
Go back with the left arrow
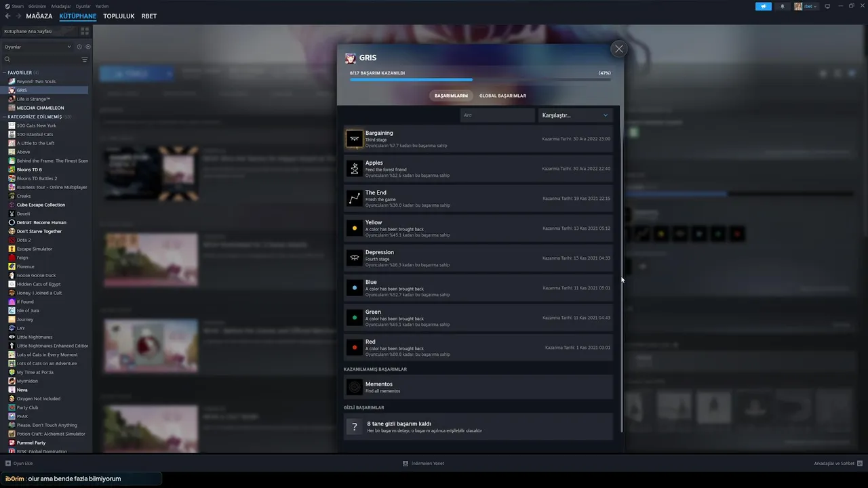tap(8, 16)
